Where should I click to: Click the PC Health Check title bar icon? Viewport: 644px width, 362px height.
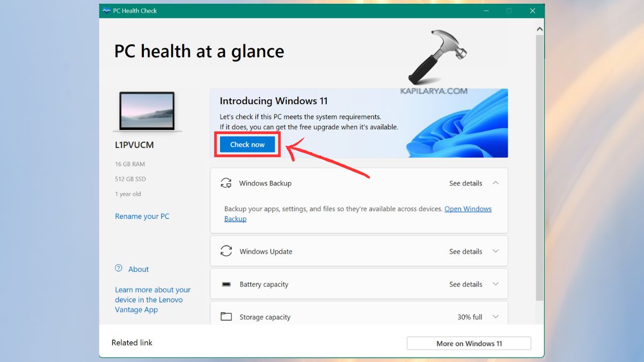click(x=107, y=10)
